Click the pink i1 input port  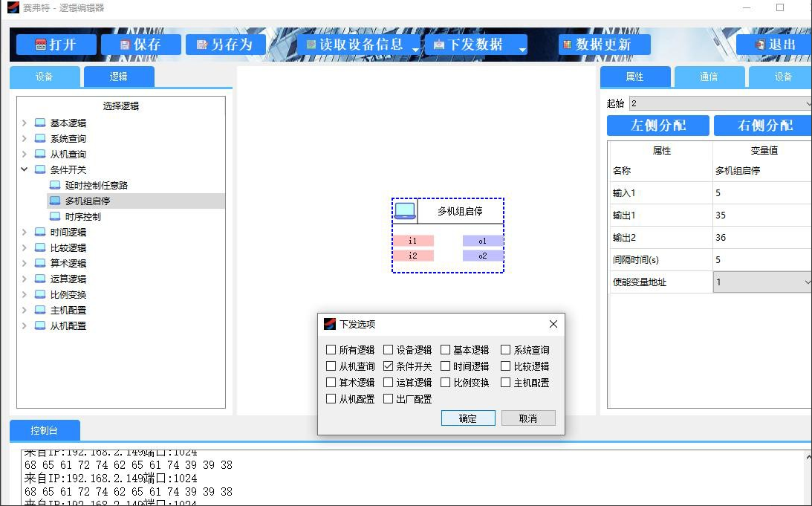(413, 241)
